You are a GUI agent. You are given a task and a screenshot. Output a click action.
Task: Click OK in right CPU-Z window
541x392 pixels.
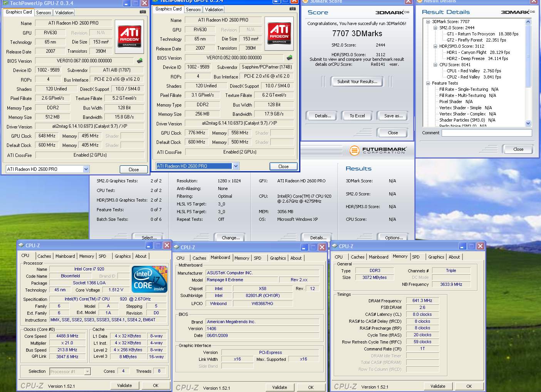coord(469,386)
